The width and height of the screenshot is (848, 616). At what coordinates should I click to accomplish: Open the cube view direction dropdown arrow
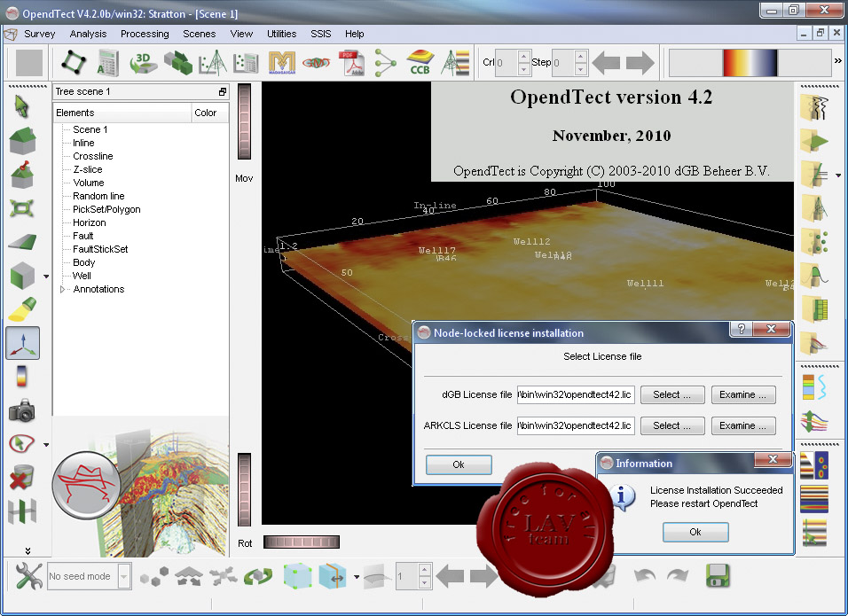click(x=46, y=277)
